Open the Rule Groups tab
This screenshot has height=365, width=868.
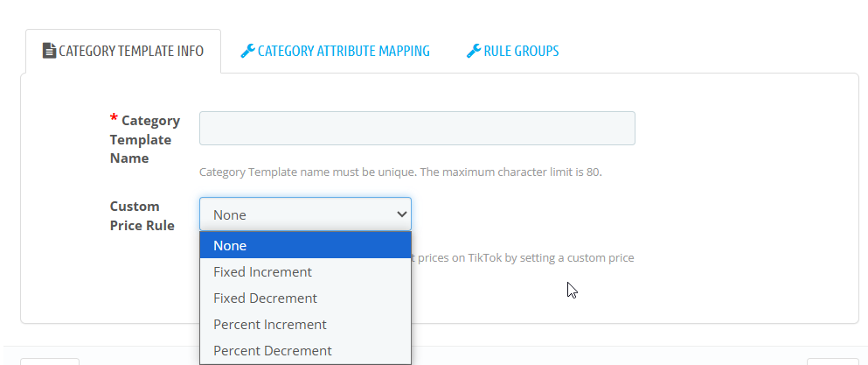[x=512, y=51]
